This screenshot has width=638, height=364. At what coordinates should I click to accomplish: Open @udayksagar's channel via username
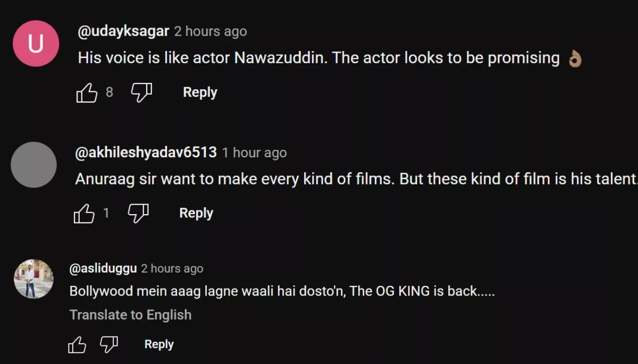click(x=123, y=31)
